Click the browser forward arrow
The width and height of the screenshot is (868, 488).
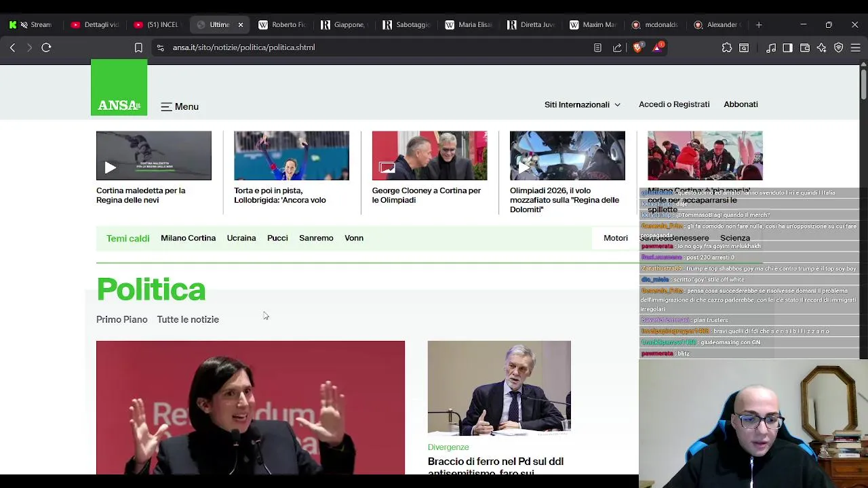click(x=29, y=47)
